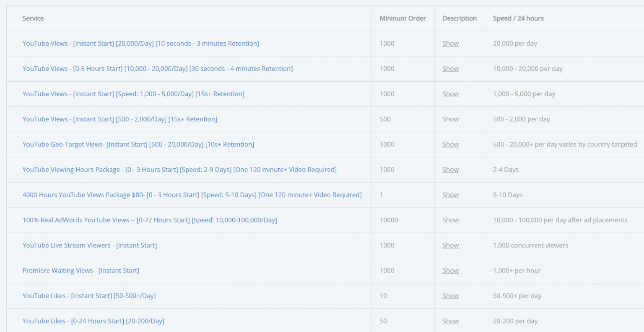
Task: Open YouTube Views 1,000 - 5,000/Day service
Action: click(x=133, y=94)
